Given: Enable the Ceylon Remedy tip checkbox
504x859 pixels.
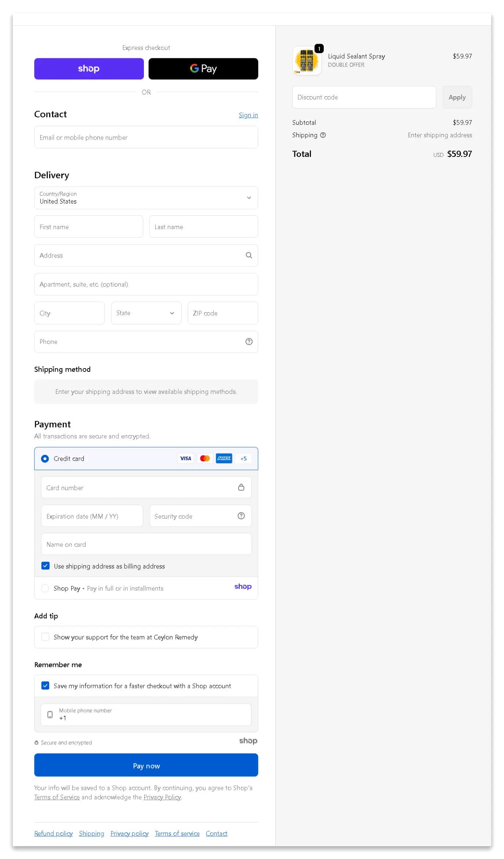Looking at the screenshot, I should click(x=46, y=637).
